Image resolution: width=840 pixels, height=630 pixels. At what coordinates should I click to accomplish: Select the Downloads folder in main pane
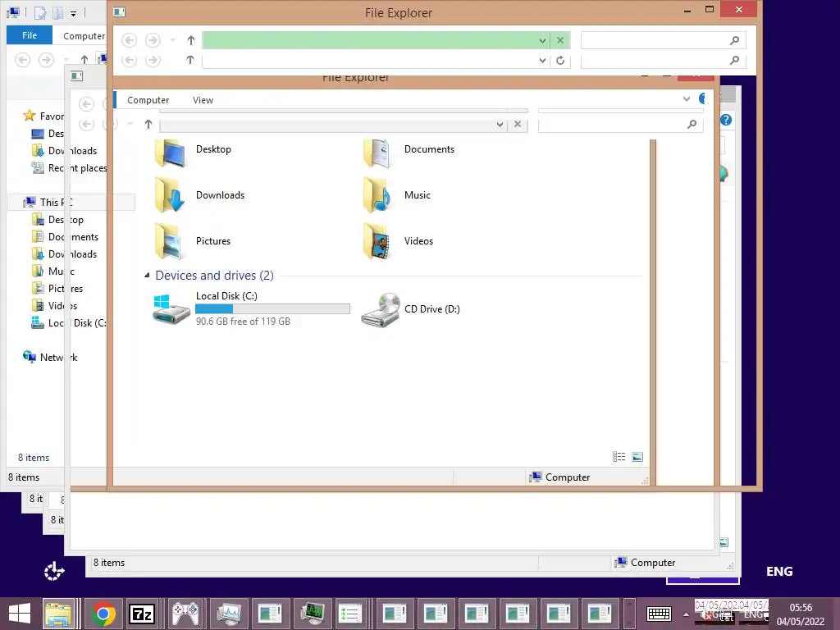[171, 195]
